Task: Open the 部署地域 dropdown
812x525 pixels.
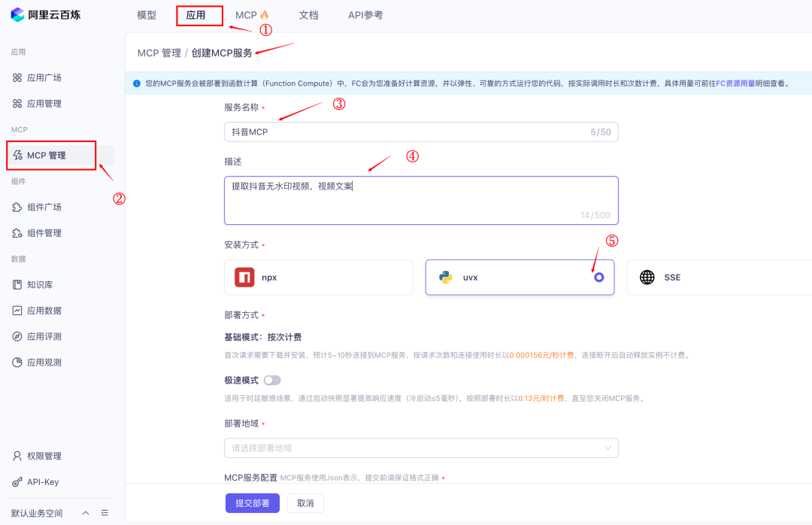Action: coord(421,448)
